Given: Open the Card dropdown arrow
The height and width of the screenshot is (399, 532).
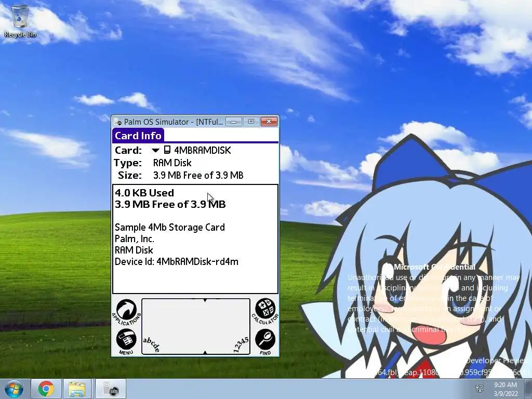Looking at the screenshot, I should pos(155,150).
